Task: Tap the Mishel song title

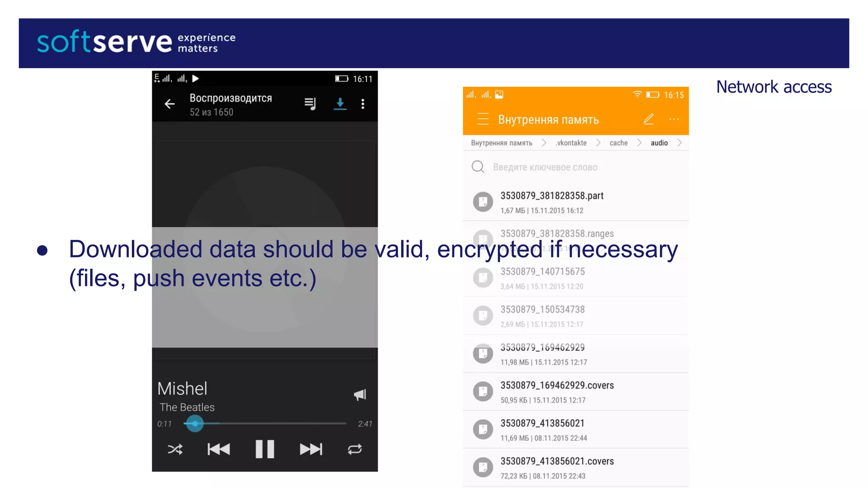Action: click(182, 388)
